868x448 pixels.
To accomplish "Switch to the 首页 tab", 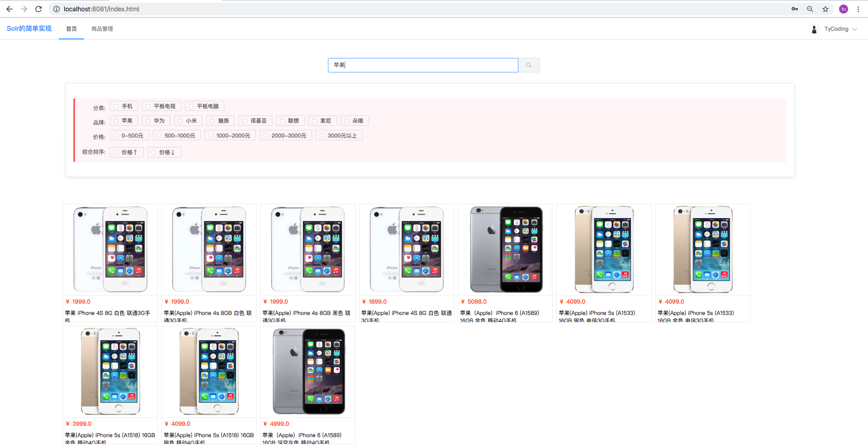I will click(71, 29).
